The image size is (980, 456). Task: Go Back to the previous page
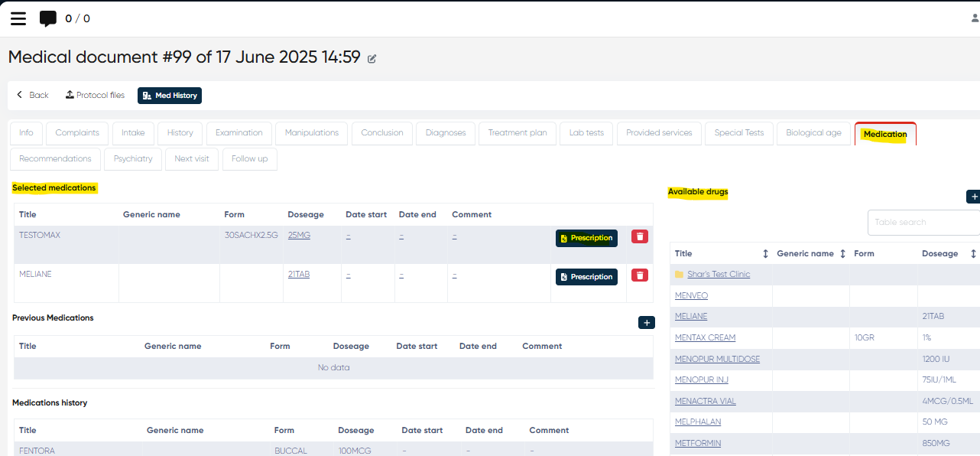(x=33, y=96)
